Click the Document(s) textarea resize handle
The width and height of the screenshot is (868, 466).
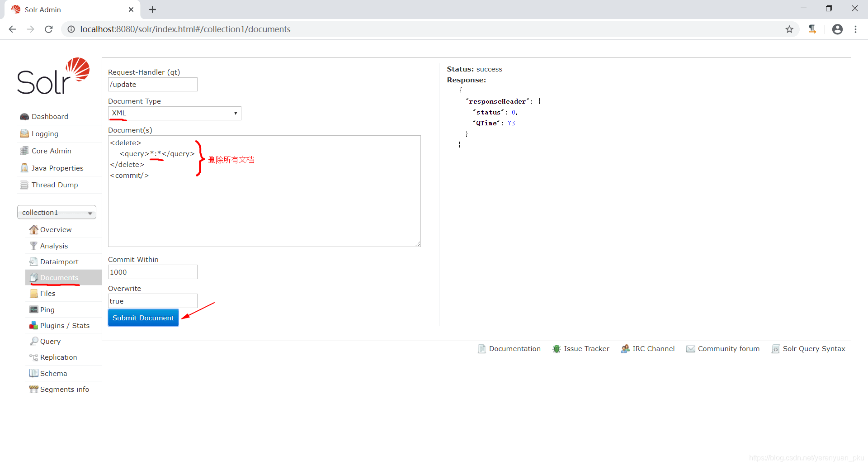tap(418, 244)
